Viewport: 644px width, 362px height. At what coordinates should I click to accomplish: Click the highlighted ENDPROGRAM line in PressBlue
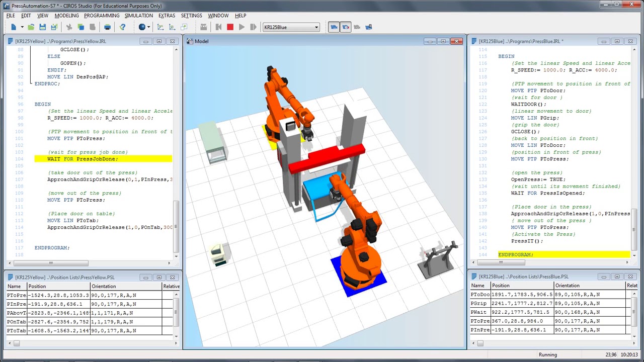click(x=563, y=254)
